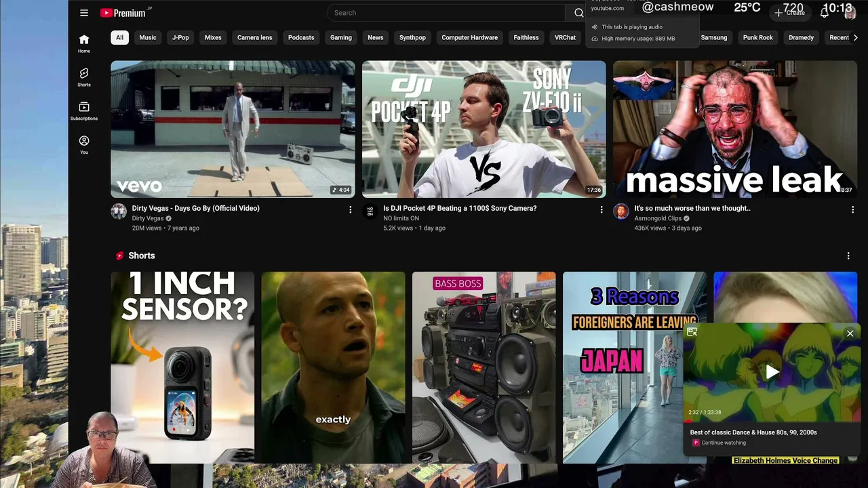This screenshot has height=488, width=868.
Task: Open the You page in sidebar
Action: click(84, 145)
